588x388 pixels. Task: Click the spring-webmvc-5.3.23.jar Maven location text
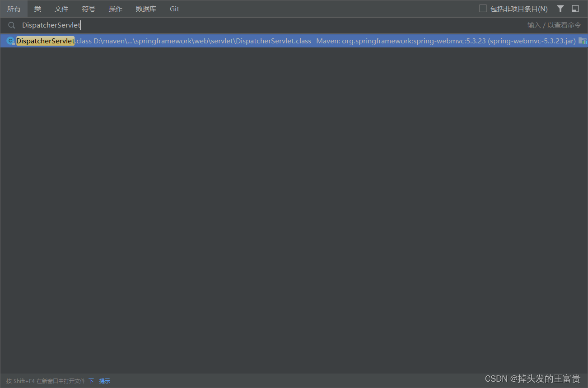[446, 41]
